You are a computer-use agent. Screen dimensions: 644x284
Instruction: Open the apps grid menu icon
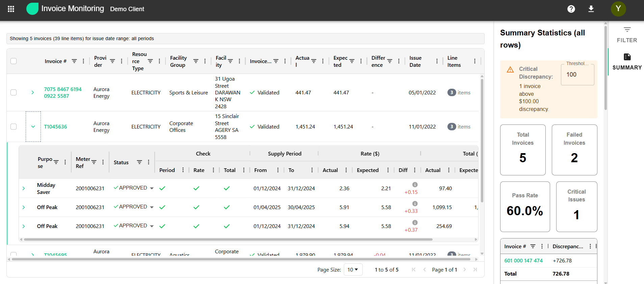pyautogui.click(x=11, y=9)
